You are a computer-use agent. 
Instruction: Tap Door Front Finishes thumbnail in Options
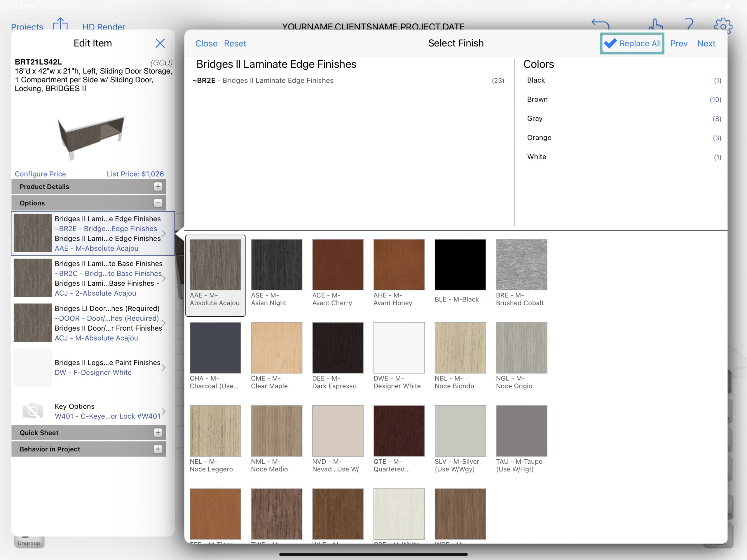[33, 322]
